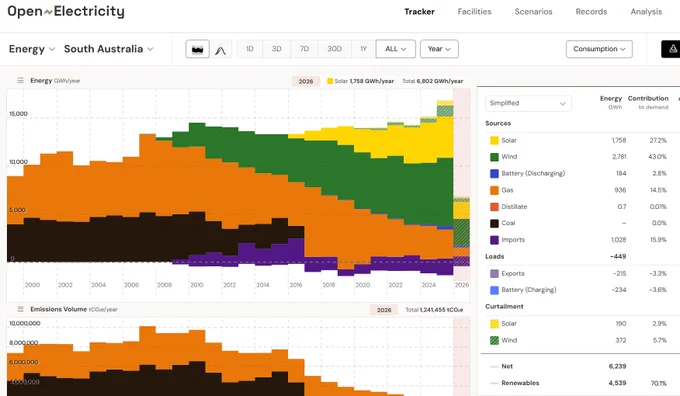Click Contribution to demand column header
The width and height of the screenshot is (680, 396).
pyautogui.click(x=648, y=102)
